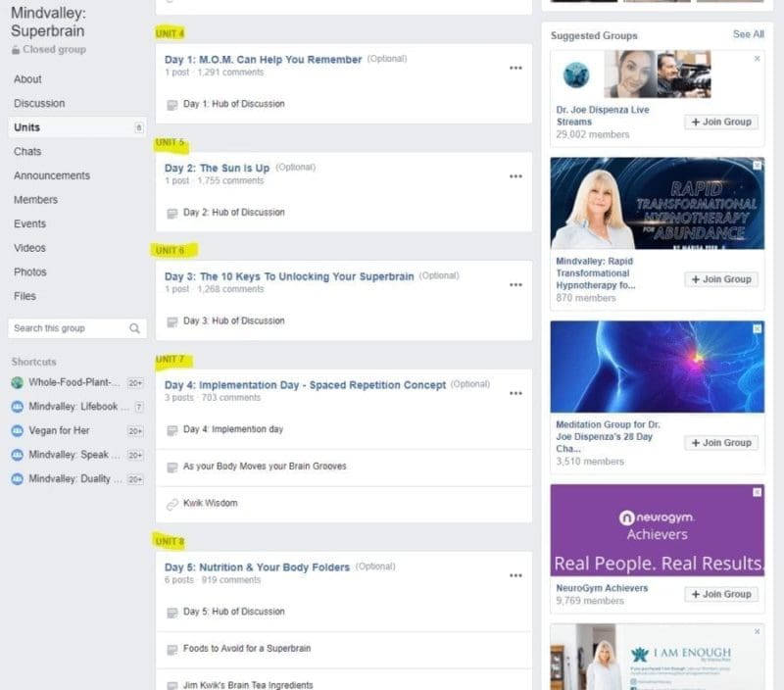
Task: Click the Kwik Wisdom link icon
Action: tap(172, 504)
